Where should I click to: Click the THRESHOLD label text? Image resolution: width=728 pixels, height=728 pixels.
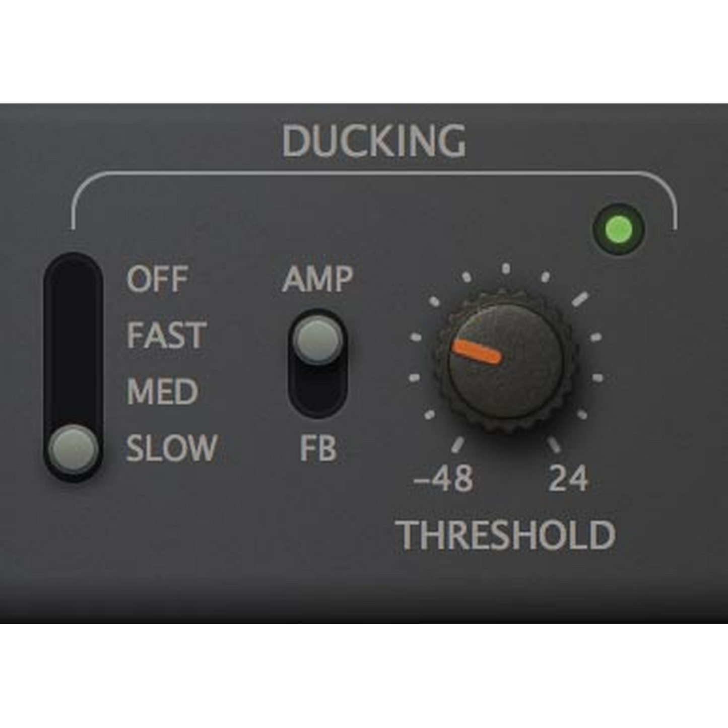click(x=505, y=535)
